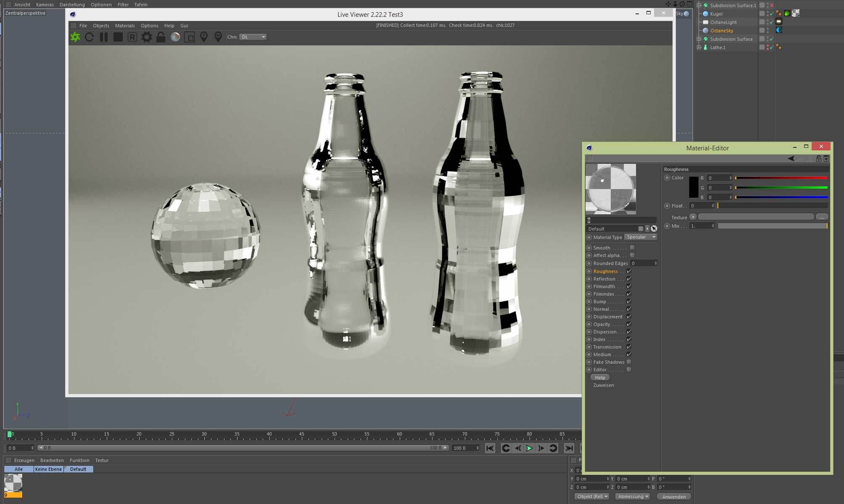Open the Material Type Specular dropdown
Image resolution: width=844 pixels, height=504 pixels.
coord(641,237)
